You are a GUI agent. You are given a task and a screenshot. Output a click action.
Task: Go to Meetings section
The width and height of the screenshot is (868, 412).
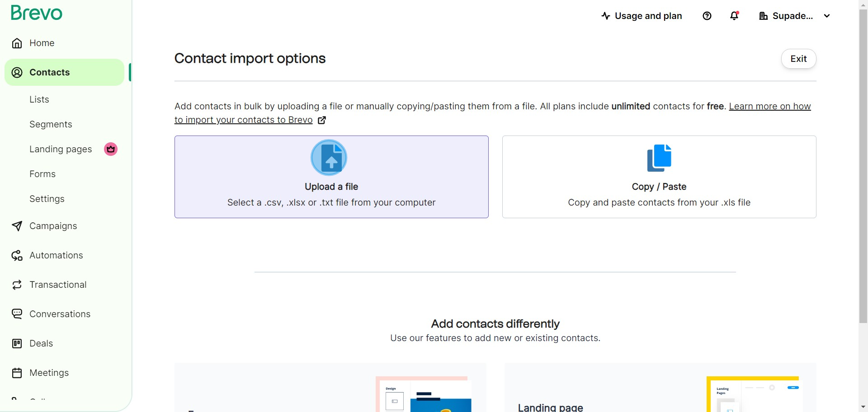(x=49, y=373)
